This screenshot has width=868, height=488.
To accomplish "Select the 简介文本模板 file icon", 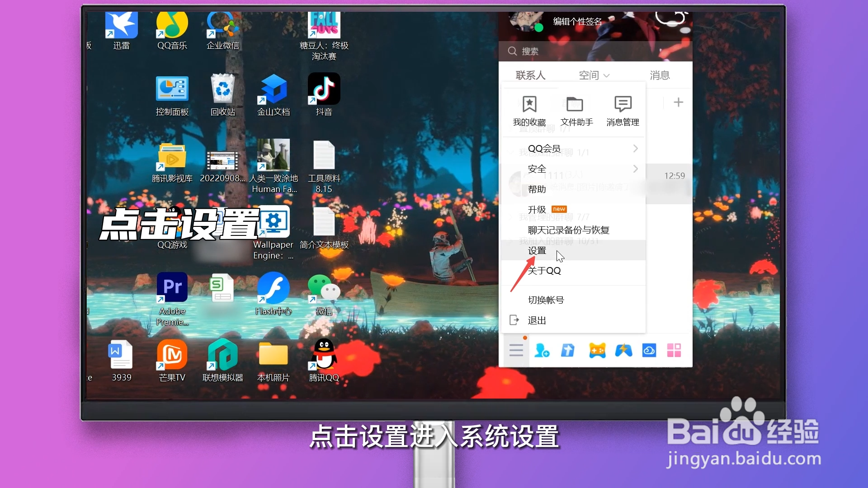I will click(x=324, y=228).
